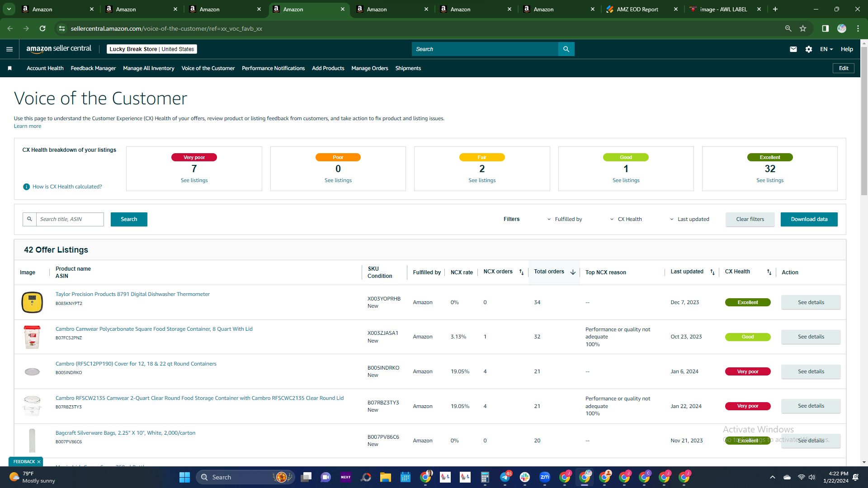The height and width of the screenshot is (488, 868).
Task: Click the page vertical scrollbar
Action: coord(864,121)
